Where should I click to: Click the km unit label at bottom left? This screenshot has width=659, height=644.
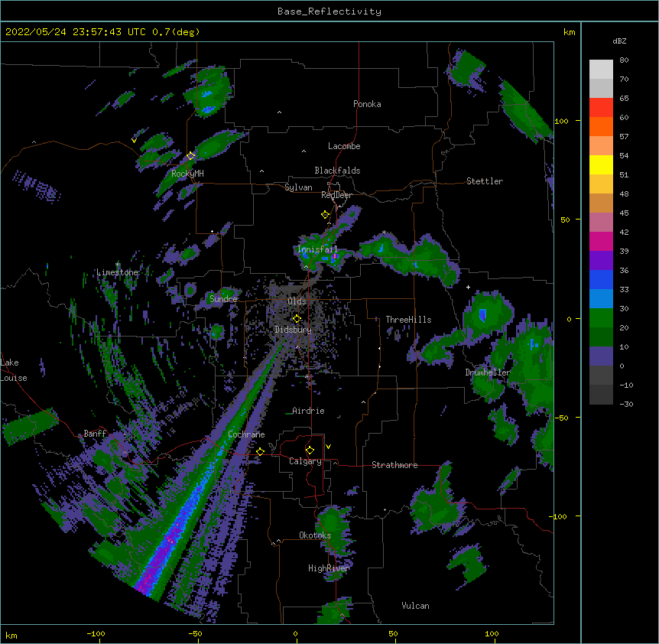pos(11,636)
